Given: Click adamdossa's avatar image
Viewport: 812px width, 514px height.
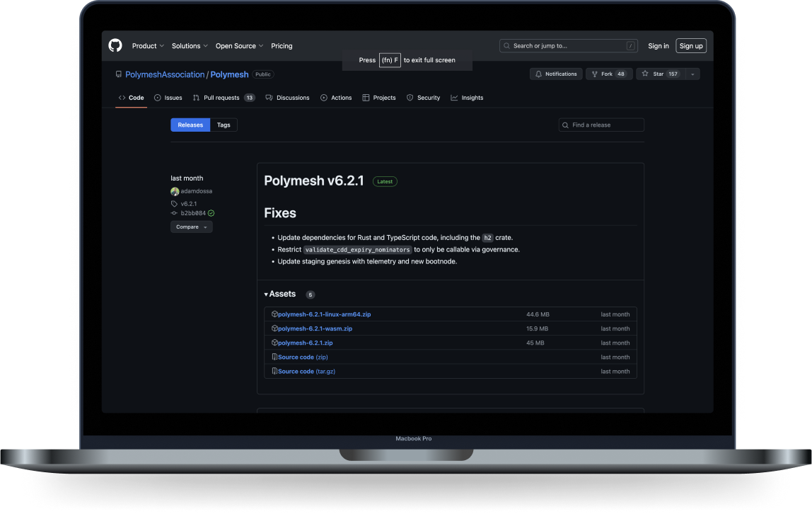Looking at the screenshot, I should click(175, 192).
